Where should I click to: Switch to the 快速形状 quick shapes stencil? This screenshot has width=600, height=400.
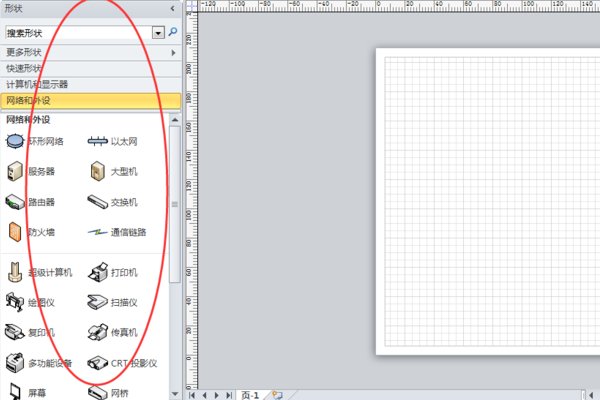pos(91,69)
